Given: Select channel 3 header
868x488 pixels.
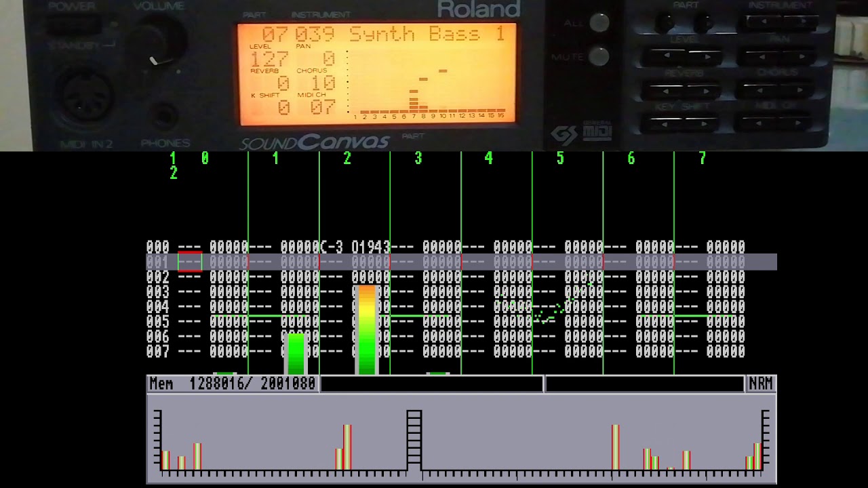Looking at the screenshot, I should coord(418,158).
